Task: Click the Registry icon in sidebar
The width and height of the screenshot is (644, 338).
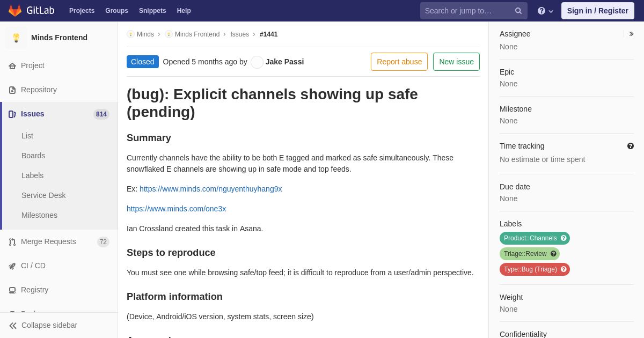Action: 12,290
